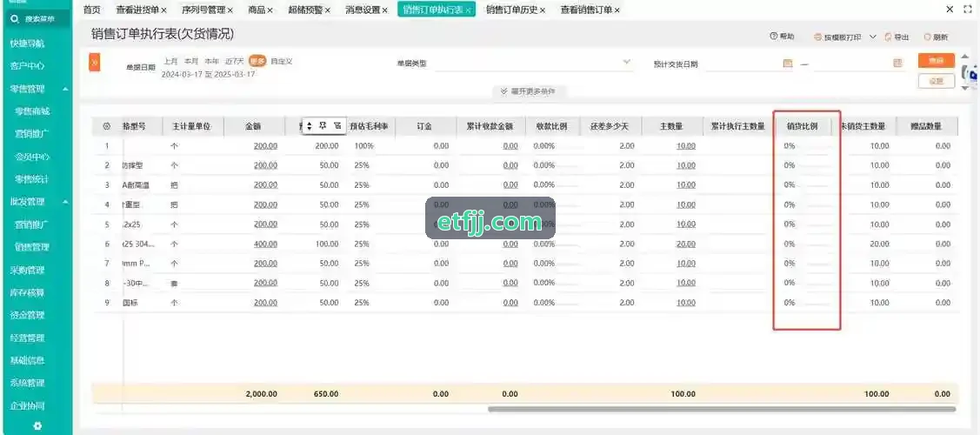
Task: Click row 6 主数量 link 20.00
Action: coord(685,244)
